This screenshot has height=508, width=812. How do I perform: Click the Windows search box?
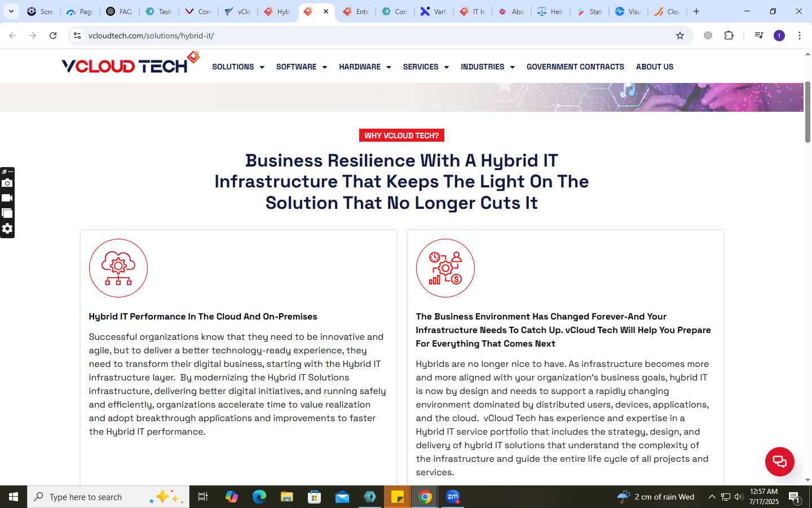[x=108, y=497]
